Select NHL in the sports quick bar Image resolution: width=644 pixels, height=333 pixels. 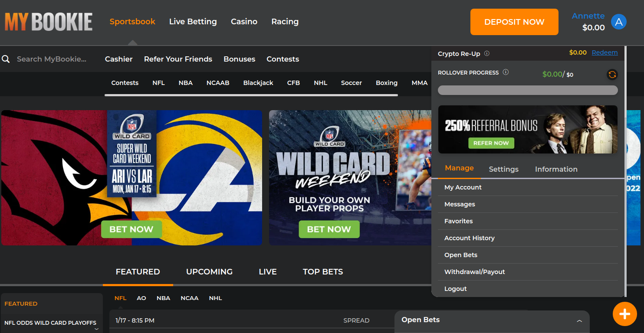click(321, 83)
